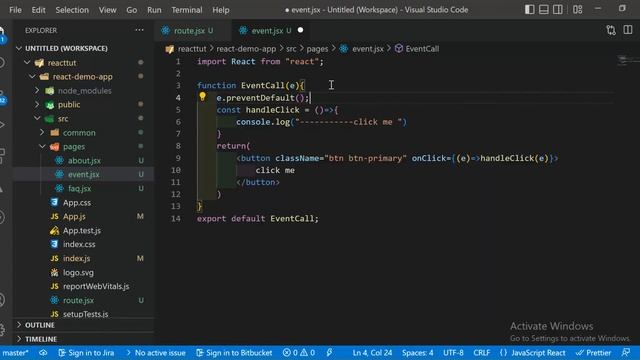This screenshot has height=360, width=640.
Task: Switch to the event.jsx tab
Action: pyautogui.click(x=271, y=30)
